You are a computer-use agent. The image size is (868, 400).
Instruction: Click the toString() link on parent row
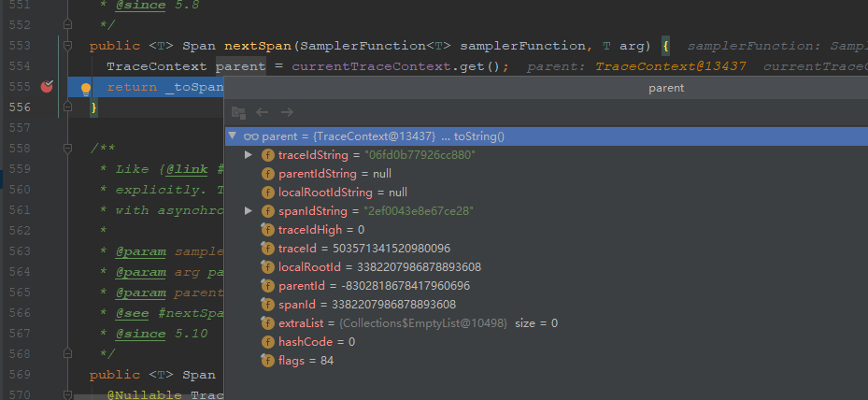[x=478, y=136]
